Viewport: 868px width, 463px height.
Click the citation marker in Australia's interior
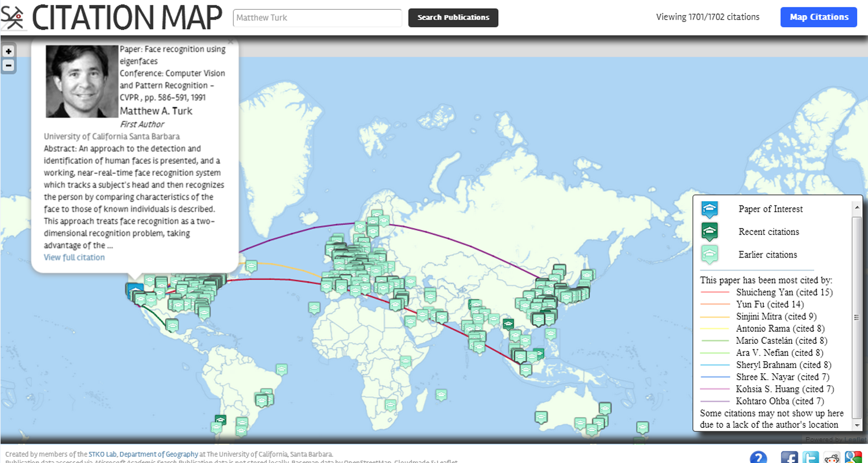coord(541,417)
